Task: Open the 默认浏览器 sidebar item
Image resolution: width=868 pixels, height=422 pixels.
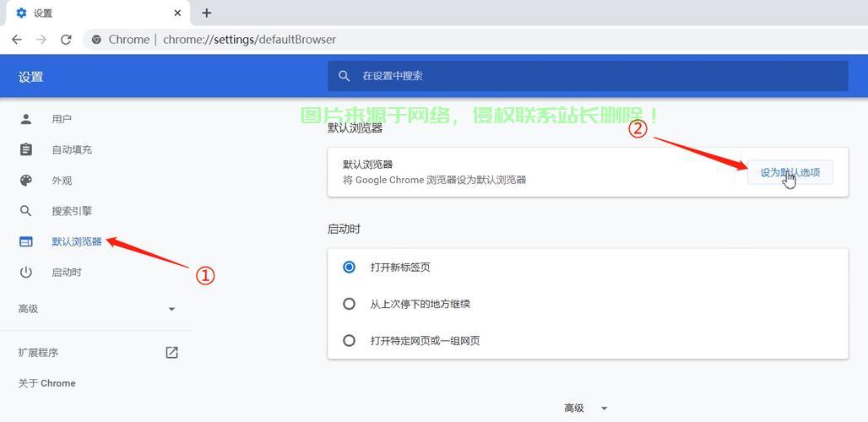Action: [x=77, y=241]
